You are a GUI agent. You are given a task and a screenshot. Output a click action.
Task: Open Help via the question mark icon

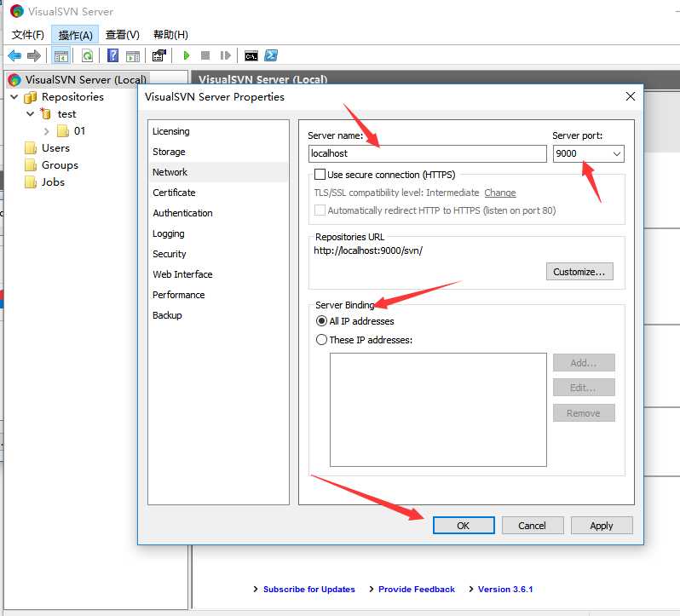pyautogui.click(x=112, y=55)
